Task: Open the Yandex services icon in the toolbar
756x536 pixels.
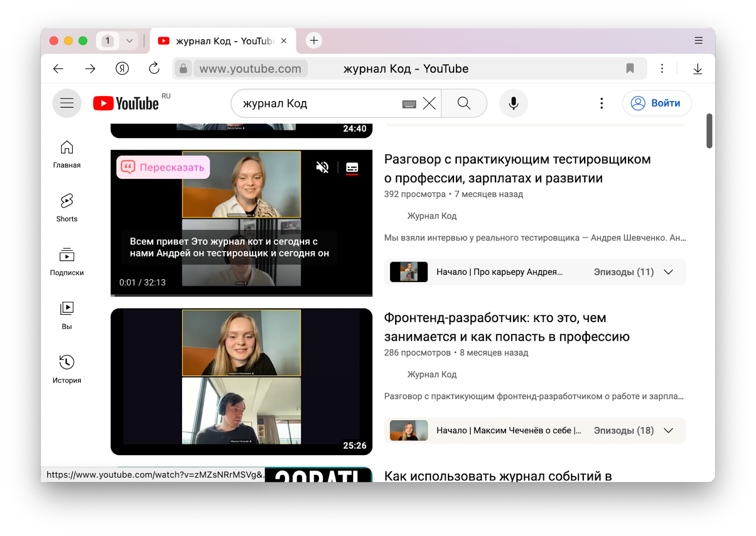Action: pyautogui.click(x=122, y=68)
